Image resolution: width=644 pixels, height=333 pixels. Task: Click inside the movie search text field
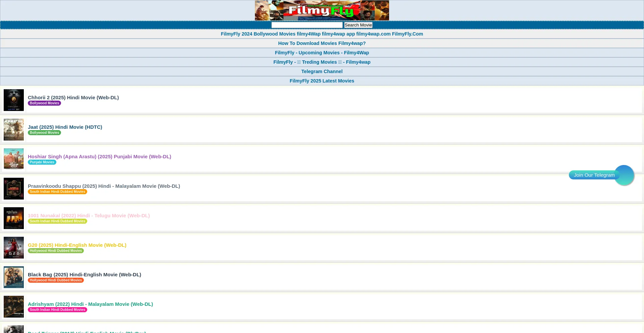point(307,25)
